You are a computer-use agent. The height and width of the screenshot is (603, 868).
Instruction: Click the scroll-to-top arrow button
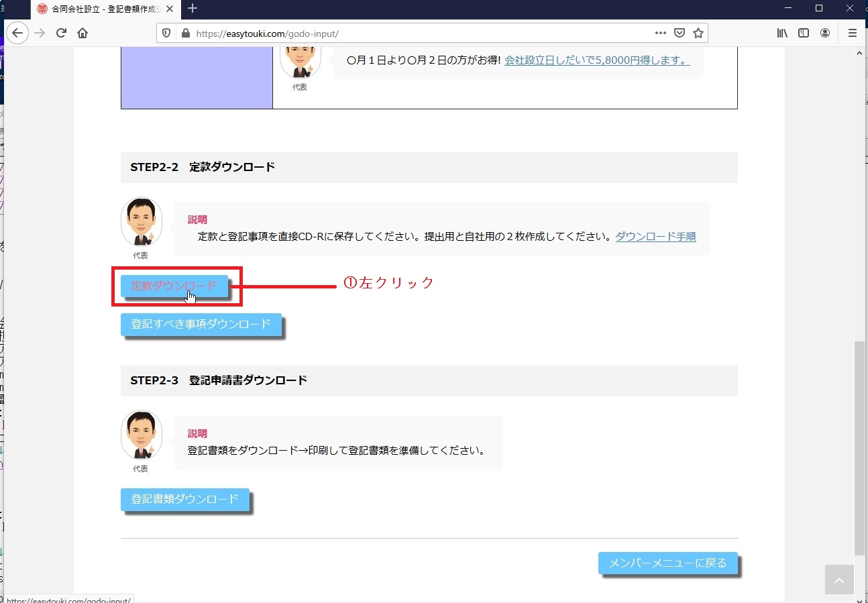pos(839,580)
